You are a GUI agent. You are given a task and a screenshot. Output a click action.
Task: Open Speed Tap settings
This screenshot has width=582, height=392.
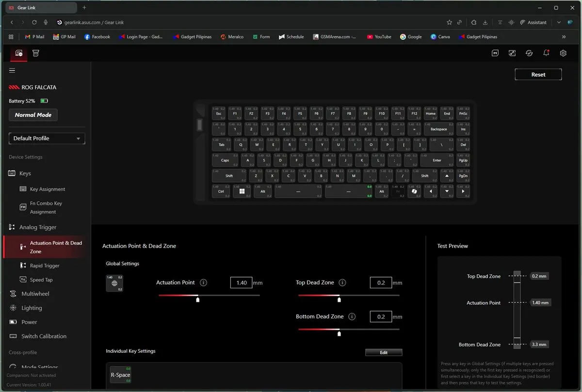[x=41, y=280]
